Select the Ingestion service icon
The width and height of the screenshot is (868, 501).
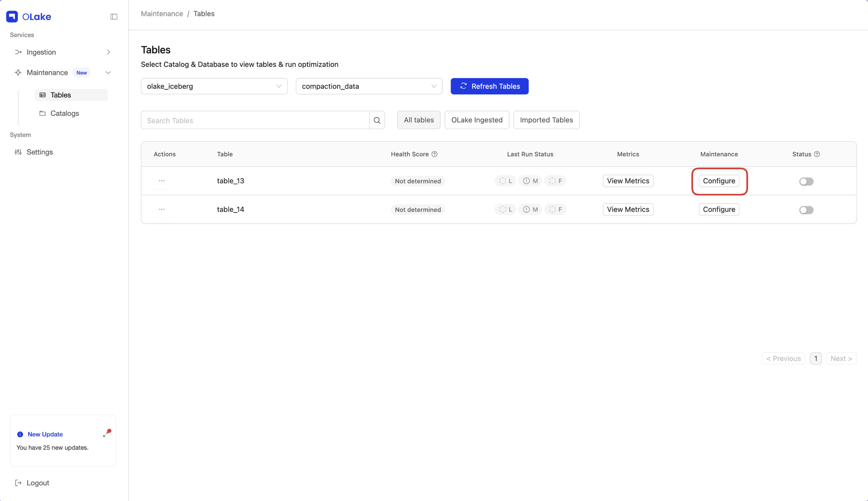18,52
